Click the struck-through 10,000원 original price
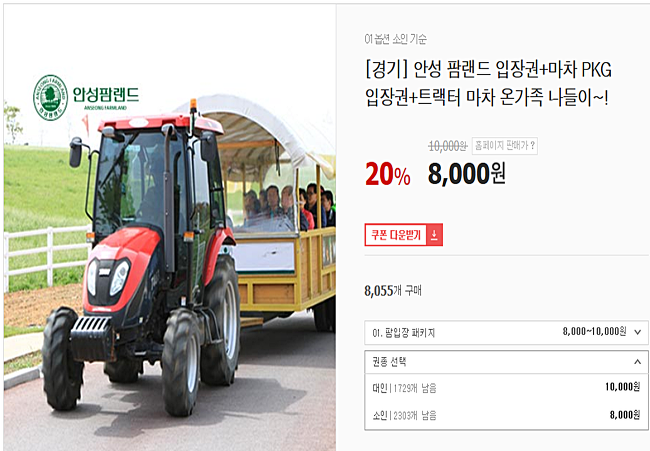 tap(448, 146)
